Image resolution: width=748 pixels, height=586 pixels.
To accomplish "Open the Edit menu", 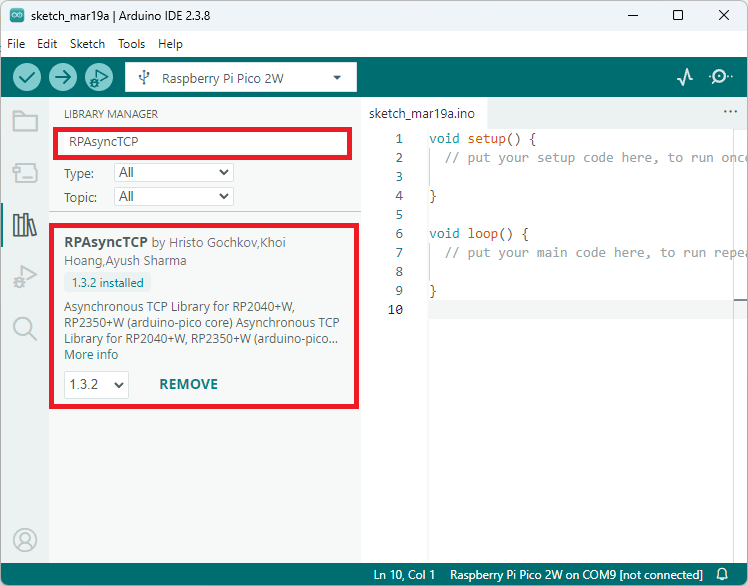I will pos(47,44).
